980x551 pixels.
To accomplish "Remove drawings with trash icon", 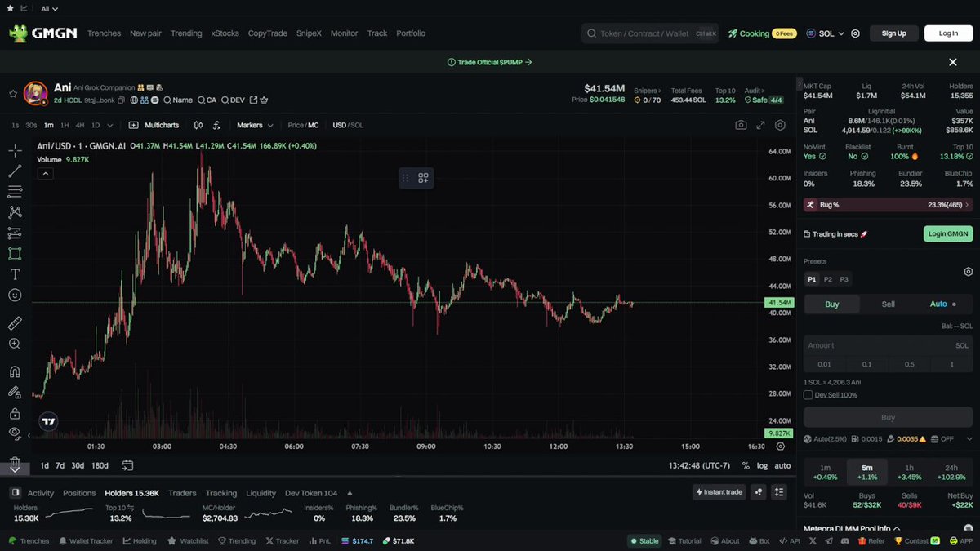I will [x=15, y=463].
